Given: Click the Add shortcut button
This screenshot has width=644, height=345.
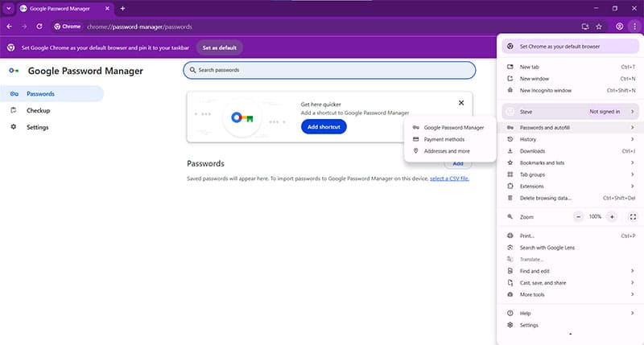Looking at the screenshot, I should [x=324, y=127].
